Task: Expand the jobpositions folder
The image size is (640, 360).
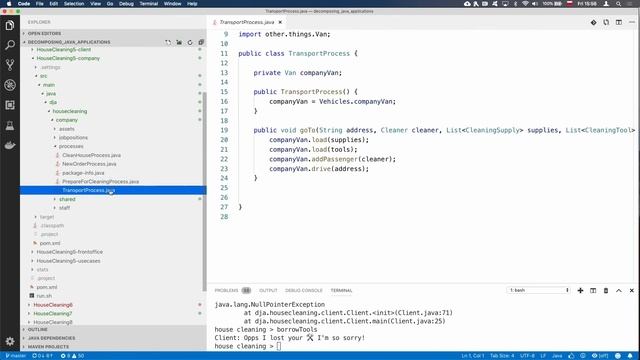Action: [x=73, y=138]
